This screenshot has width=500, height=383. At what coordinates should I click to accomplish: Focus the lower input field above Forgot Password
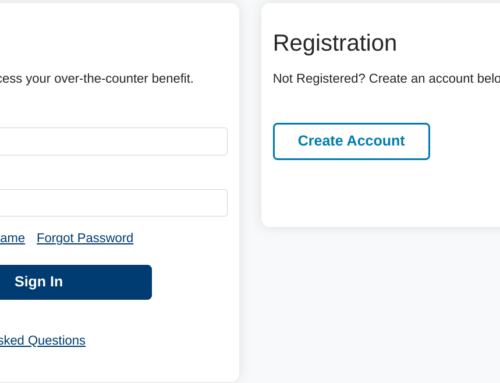pyautogui.click(x=114, y=203)
